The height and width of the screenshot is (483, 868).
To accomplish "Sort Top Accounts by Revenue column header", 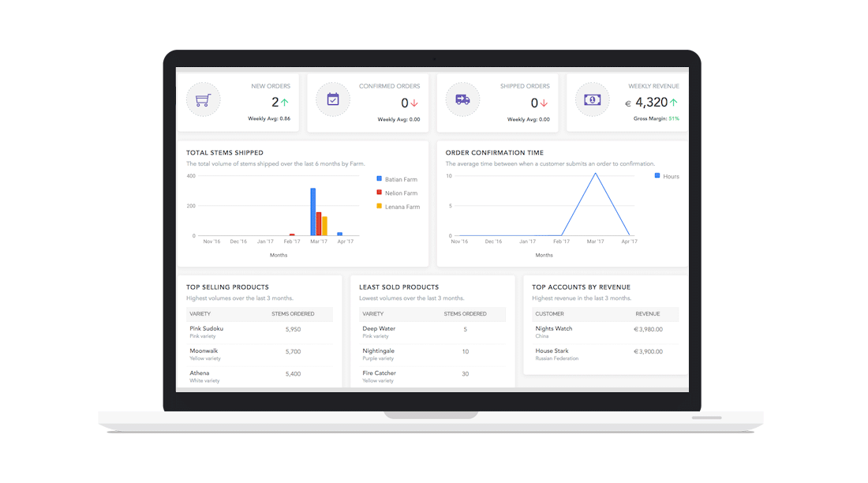I will [649, 314].
